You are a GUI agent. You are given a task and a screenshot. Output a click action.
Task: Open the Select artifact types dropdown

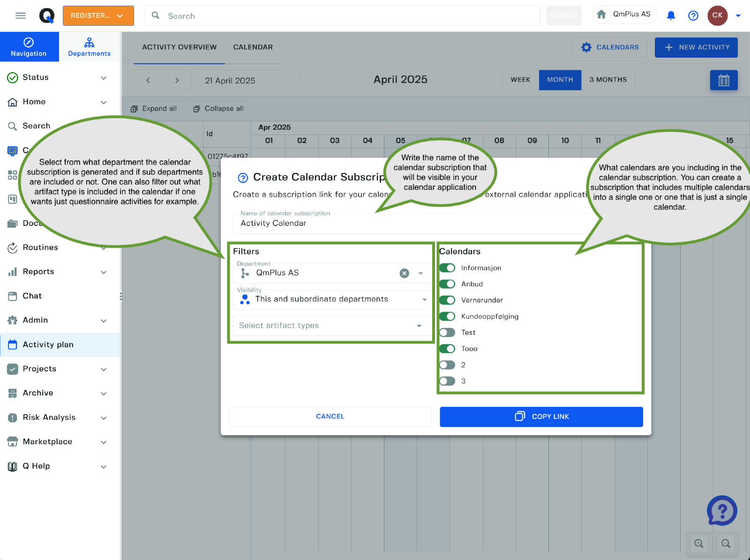click(330, 326)
